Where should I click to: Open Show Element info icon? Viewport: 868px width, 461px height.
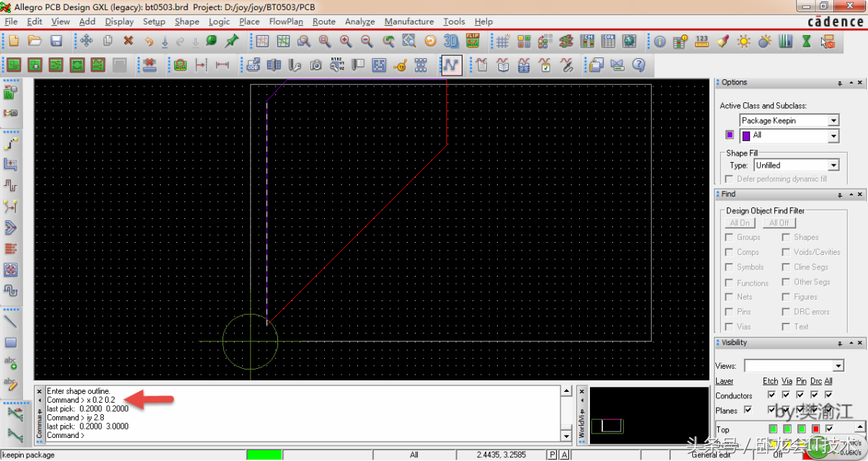(x=660, y=42)
